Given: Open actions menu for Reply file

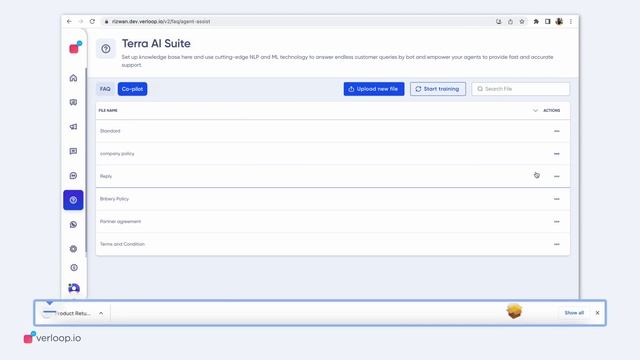Looking at the screenshot, I should [x=557, y=176].
